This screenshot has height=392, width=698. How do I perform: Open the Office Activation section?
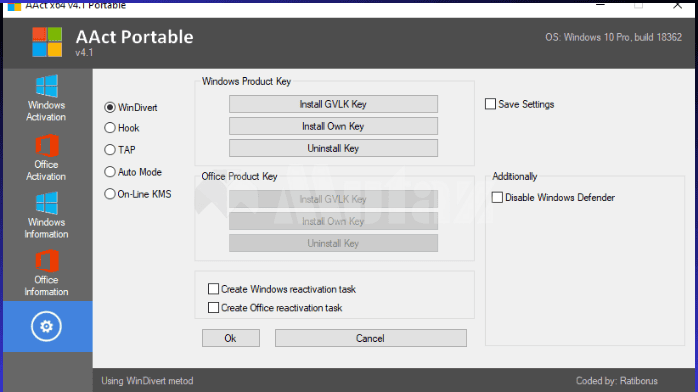coord(46,158)
